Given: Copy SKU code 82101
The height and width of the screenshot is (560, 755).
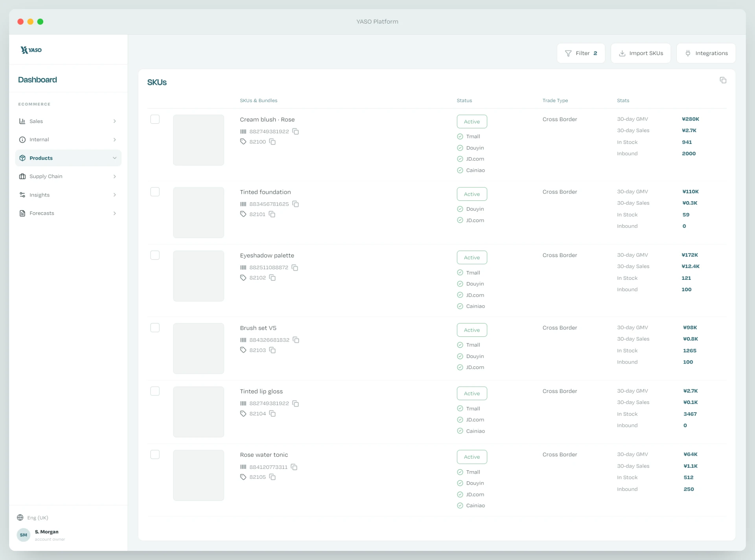Looking at the screenshot, I should click(x=272, y=214).
